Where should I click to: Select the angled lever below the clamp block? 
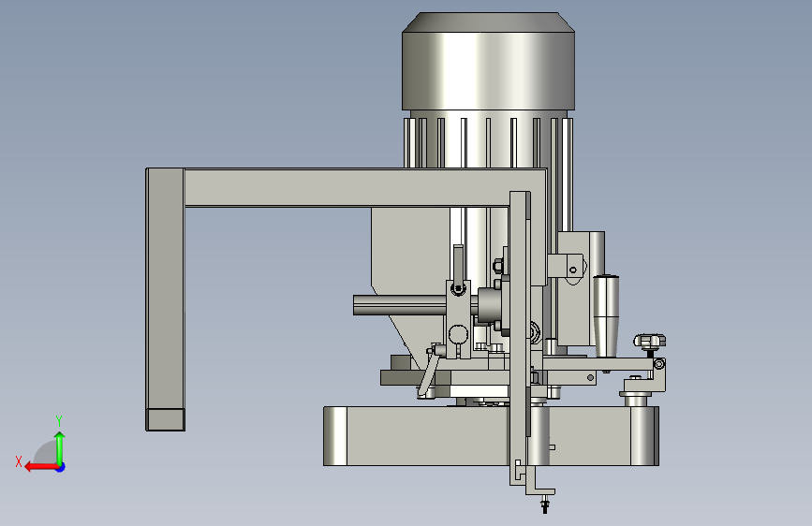(428, 374)
